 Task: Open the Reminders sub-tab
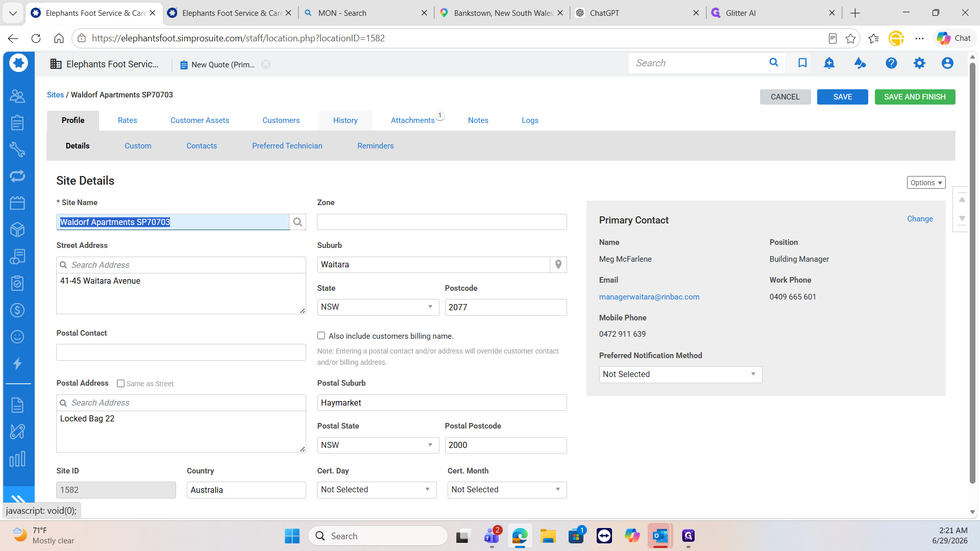pos(376,146)
